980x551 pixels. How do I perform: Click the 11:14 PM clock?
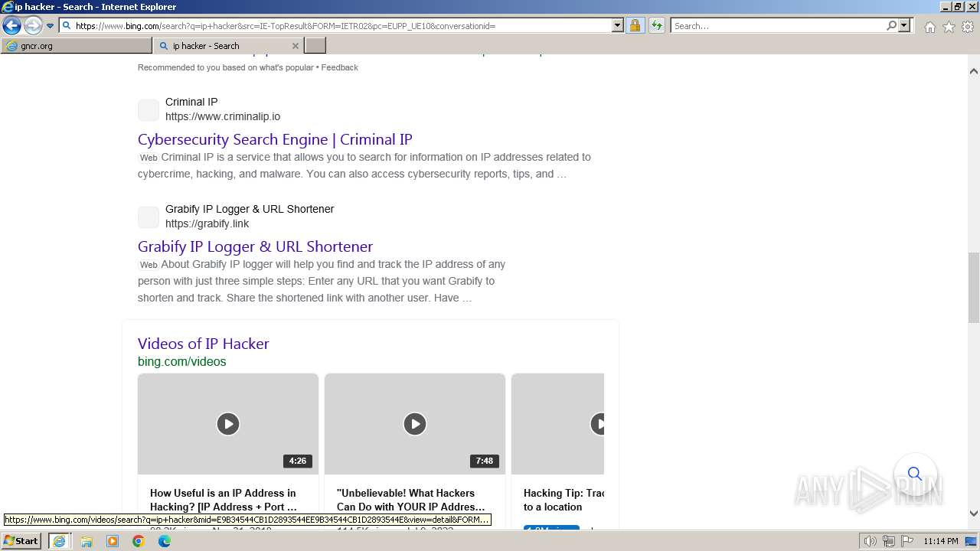941,541
